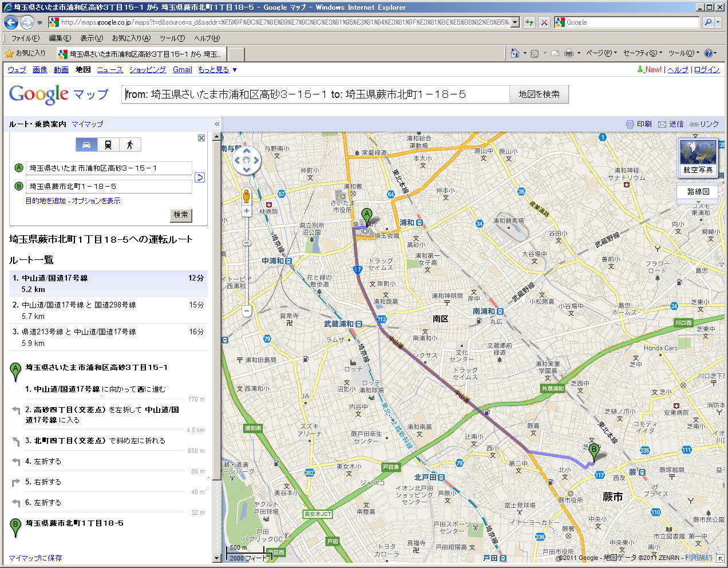Zoom out with the map minus button
Image resolution: width=728 pixels, height=568 pixels.
click(247, 311)
